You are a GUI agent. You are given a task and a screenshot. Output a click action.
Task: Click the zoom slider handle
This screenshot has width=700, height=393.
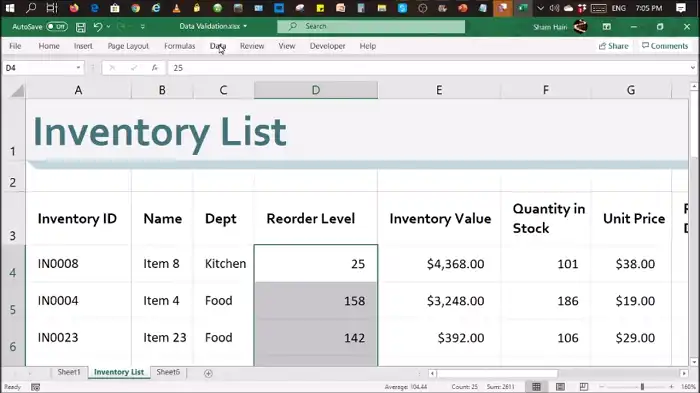(x=642, y=387)
